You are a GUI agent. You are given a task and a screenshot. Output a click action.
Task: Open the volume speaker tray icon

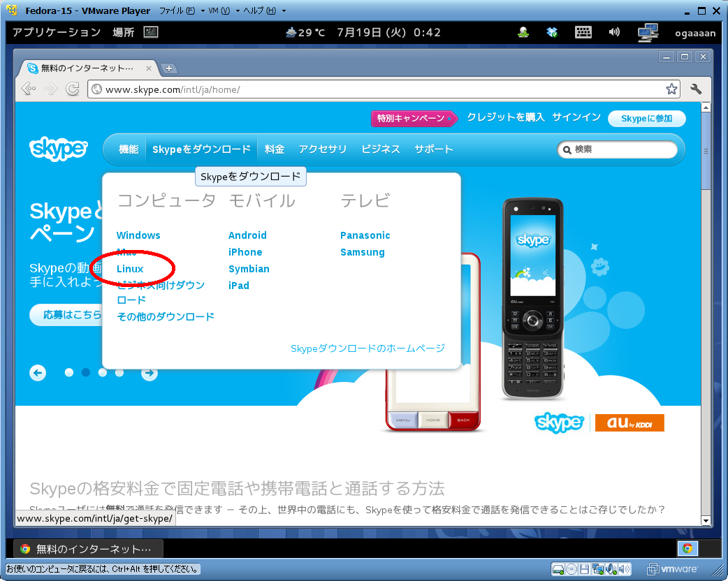[614, 32]
